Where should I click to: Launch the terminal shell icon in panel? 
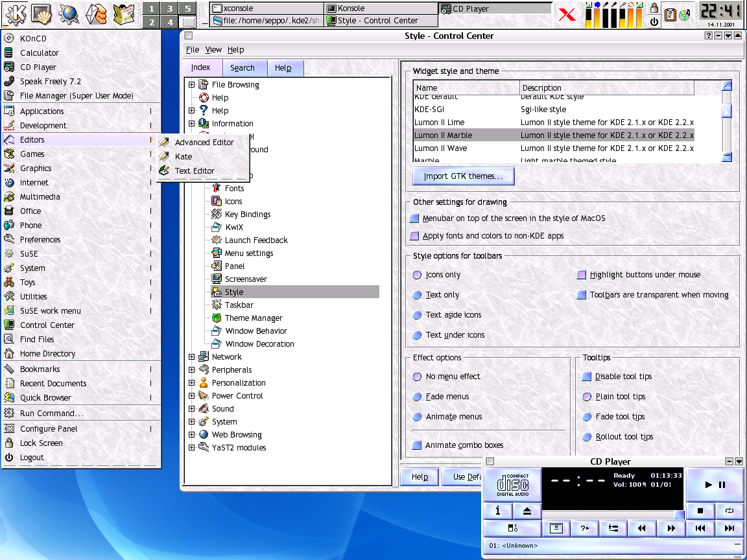pos(41,14)
